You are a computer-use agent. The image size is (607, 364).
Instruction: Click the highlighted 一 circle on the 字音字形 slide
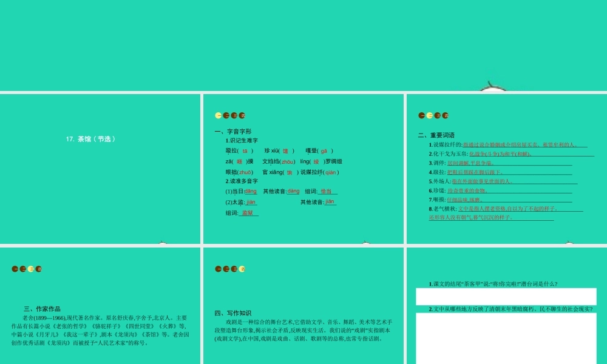click(x=219, y=115)
